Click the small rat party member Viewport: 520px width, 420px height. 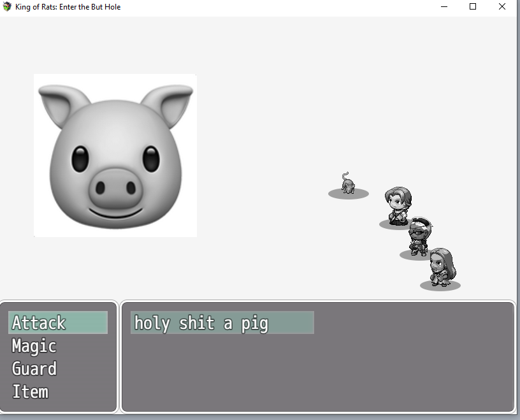coord(348,183)
